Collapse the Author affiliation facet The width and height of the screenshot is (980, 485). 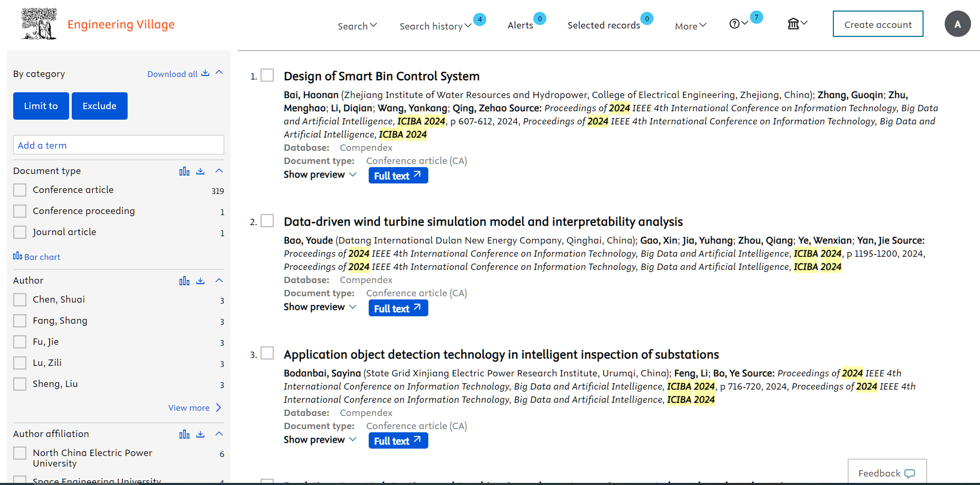pos(219,434)
